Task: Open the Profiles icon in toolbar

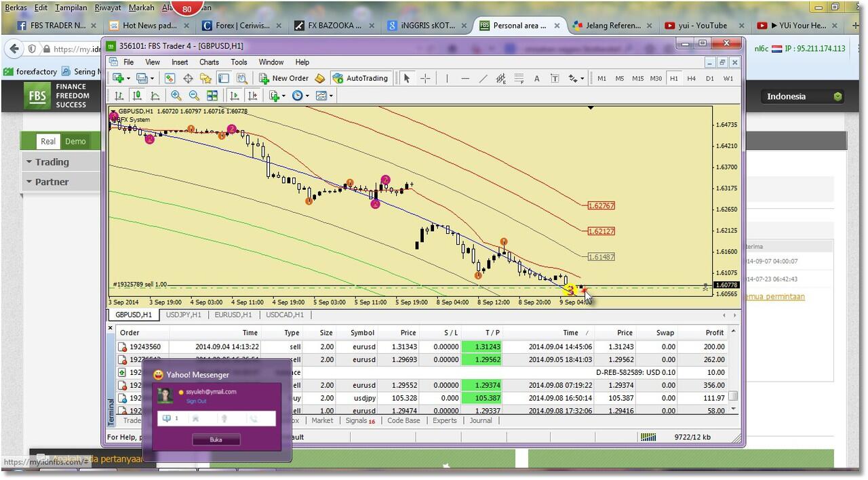Action: click(142, 78)
